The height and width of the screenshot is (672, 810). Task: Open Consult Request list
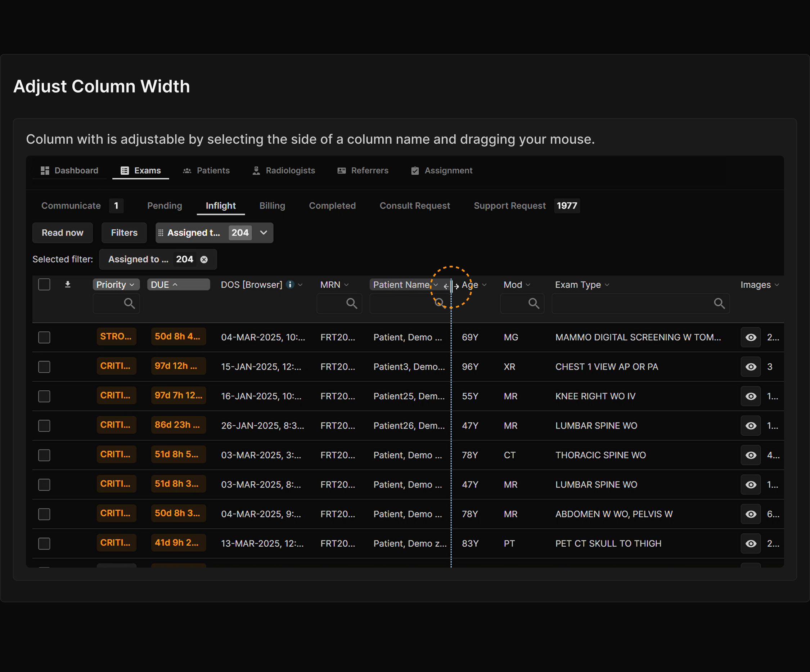tap(415, 206)
